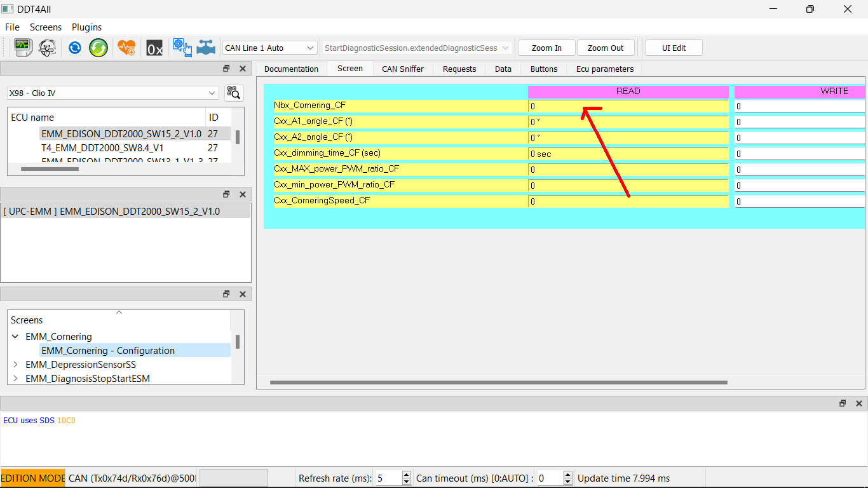The image size is (868, 488).
Task: Expand the EMM_DepressionSensorSS node
Action: tap(15, 364)
